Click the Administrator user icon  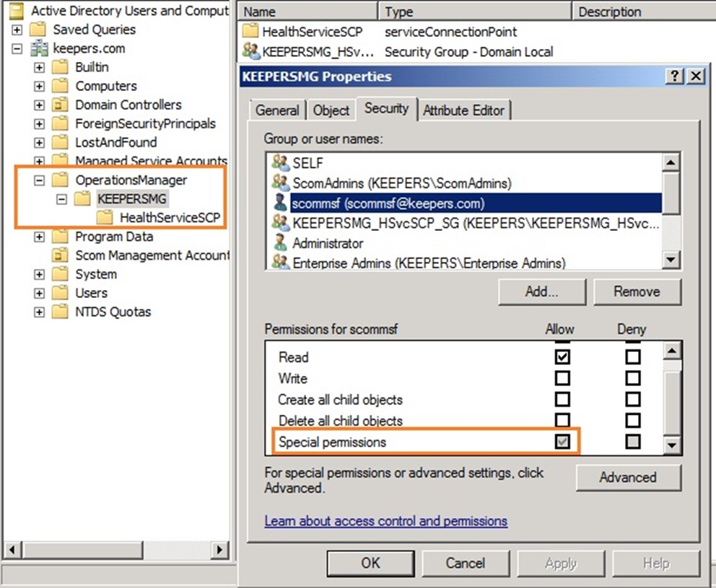pos(280,242)
